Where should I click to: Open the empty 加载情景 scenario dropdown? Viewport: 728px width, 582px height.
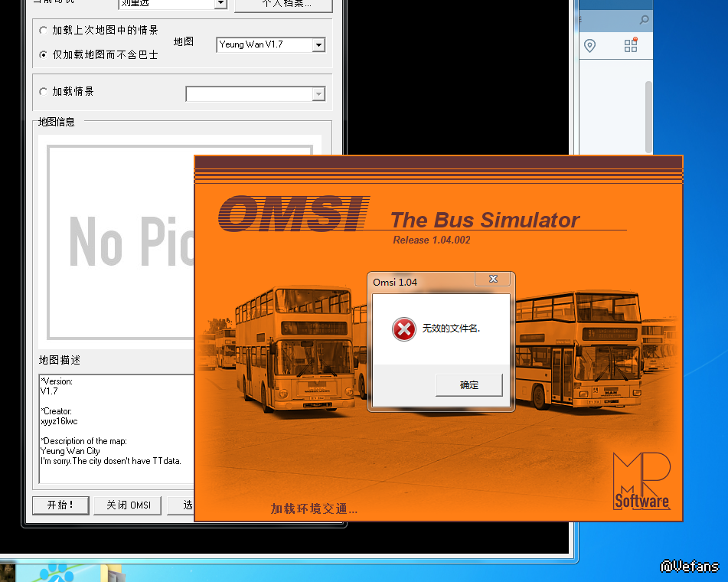pos(318,94)
